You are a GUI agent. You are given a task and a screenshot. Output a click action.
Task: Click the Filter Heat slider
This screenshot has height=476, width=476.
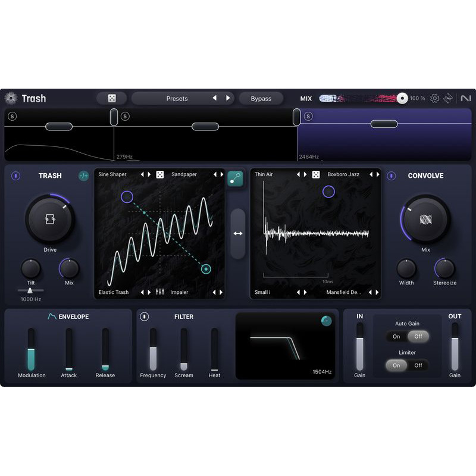point(214,349)
